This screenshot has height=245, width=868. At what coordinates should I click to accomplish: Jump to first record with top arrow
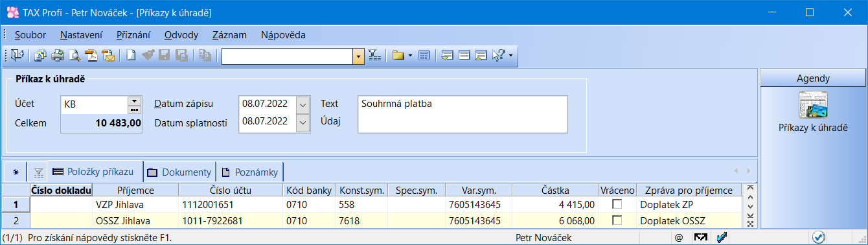[x=751, y=188]
